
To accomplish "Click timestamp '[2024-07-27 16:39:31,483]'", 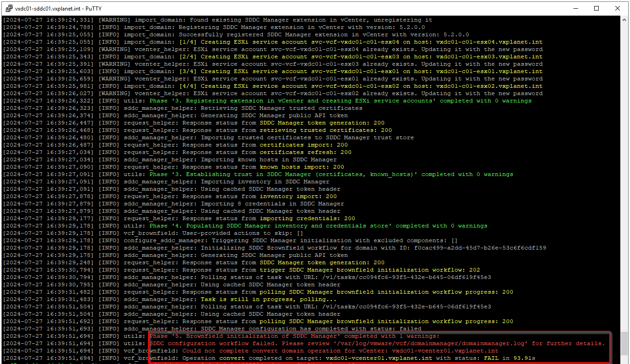I will tap(48, 299).
